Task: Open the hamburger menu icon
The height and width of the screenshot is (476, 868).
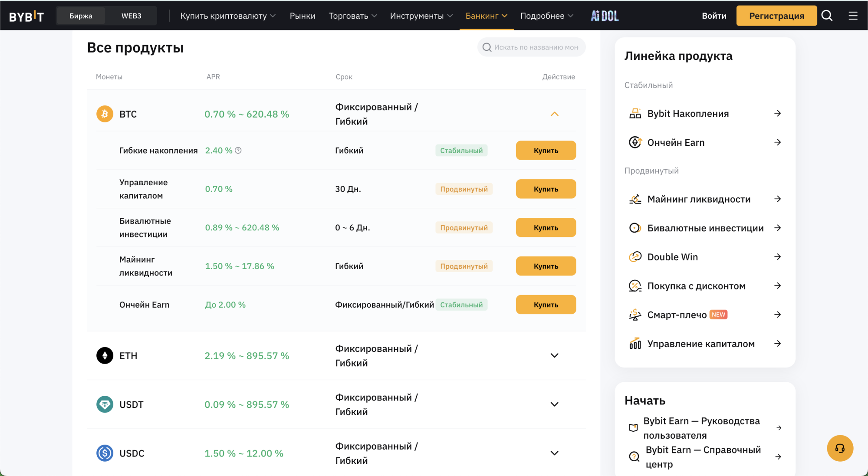Action: 853,16
